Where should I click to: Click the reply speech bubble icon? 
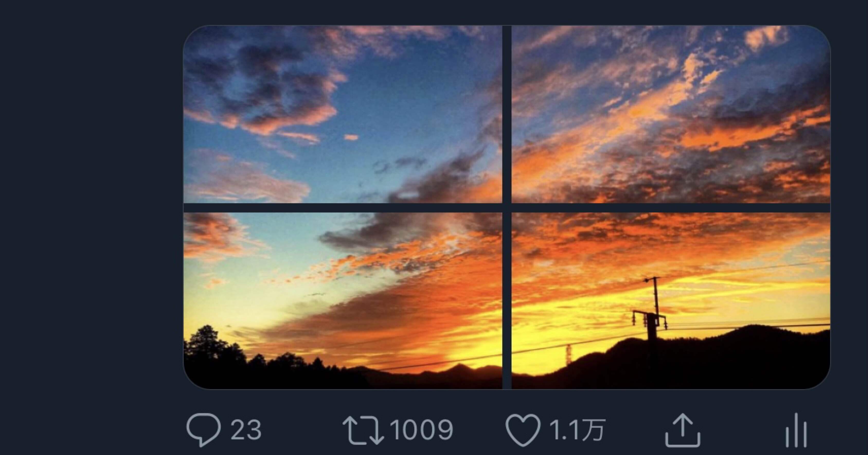[203, 430]
